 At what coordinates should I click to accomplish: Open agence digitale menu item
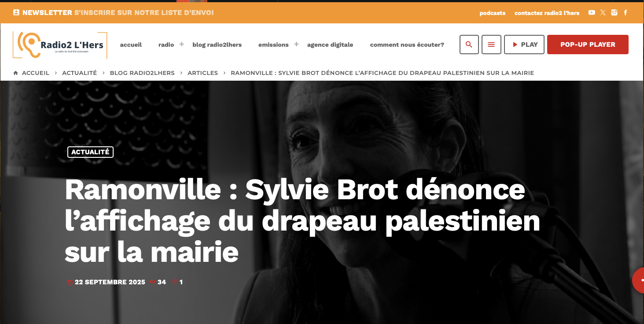click(330, 45)
